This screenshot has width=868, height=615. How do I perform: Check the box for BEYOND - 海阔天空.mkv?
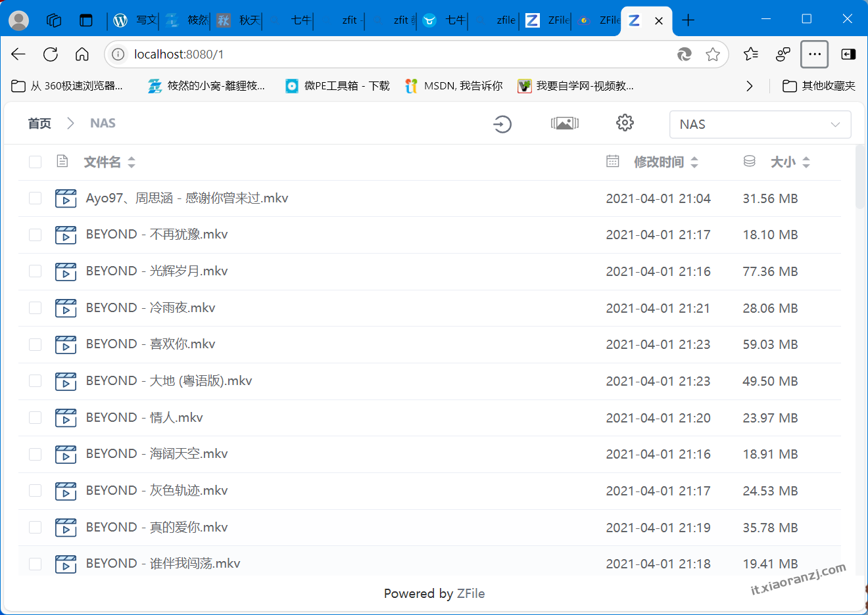(36, 454)
